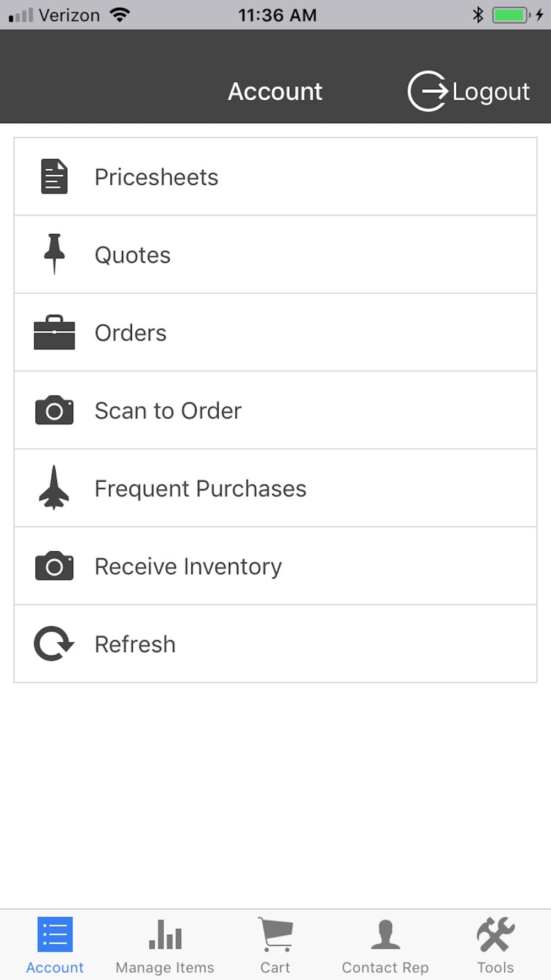
Task: Click the Logout arrow icon
Action: tap(428, 91)
